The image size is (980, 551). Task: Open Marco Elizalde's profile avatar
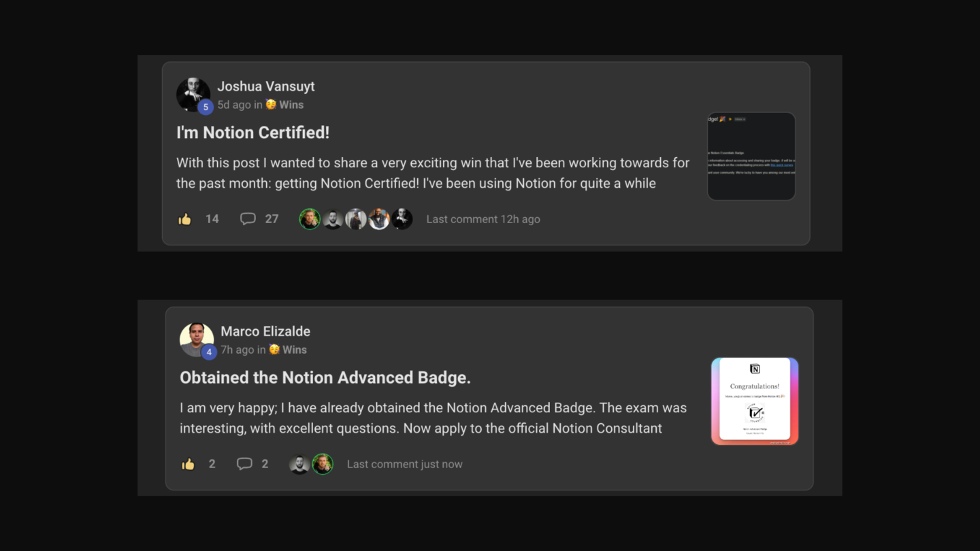point(196,339)
